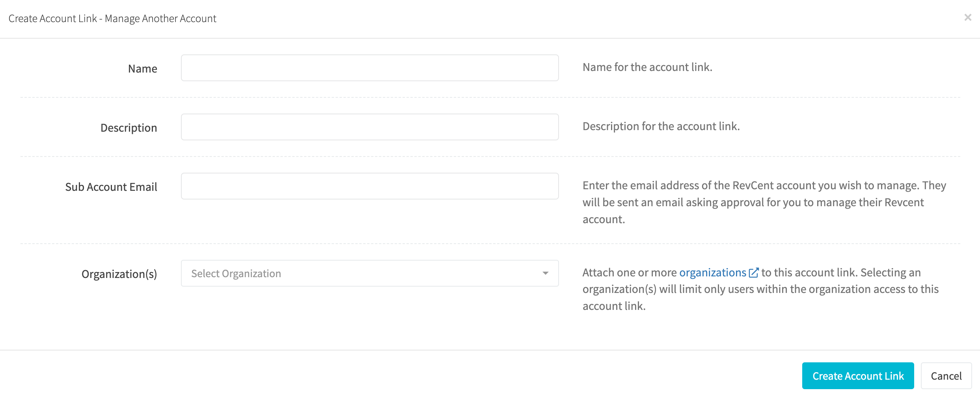Close the Create Account Link dialog
This screenshot has height=399, width=980.
click(x=967, y=17)
